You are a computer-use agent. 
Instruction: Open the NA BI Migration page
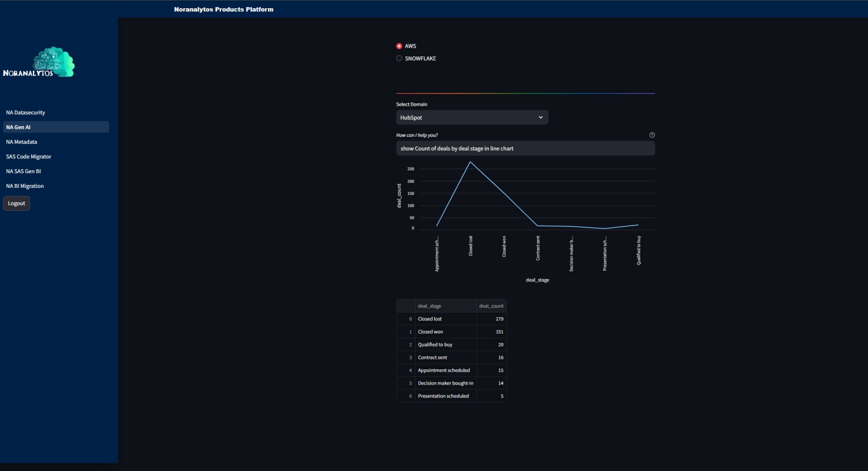pyautogui.click(x=24, y=186)
